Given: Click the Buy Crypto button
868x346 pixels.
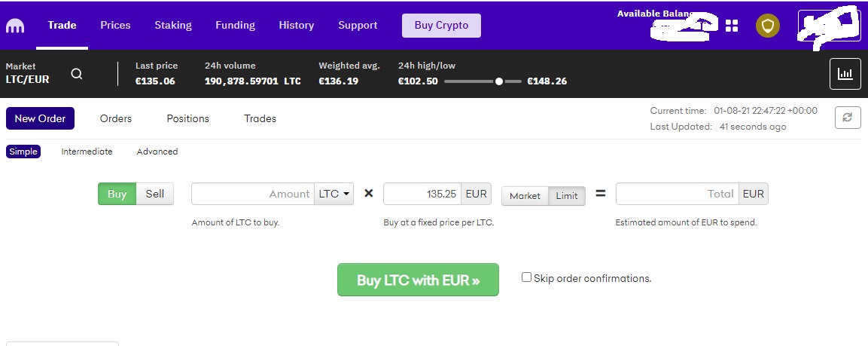Looking at the screenshot, I should [441, 26].
